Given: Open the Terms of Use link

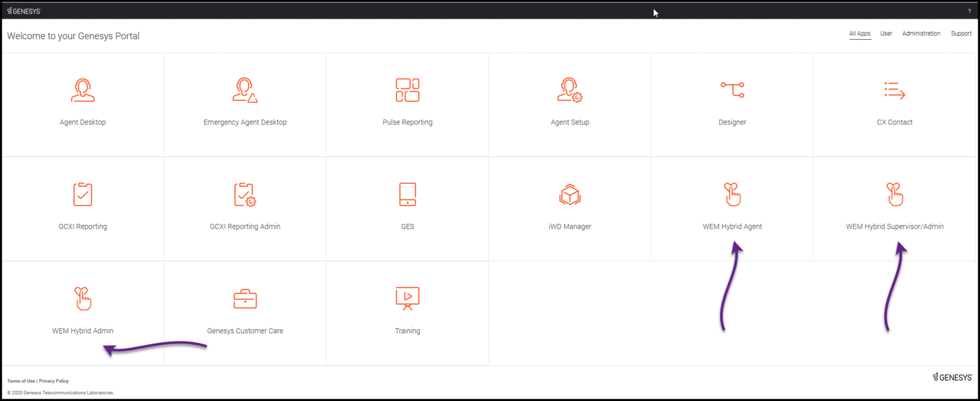Looking at the screenshot, I should [x=21, y=381].
